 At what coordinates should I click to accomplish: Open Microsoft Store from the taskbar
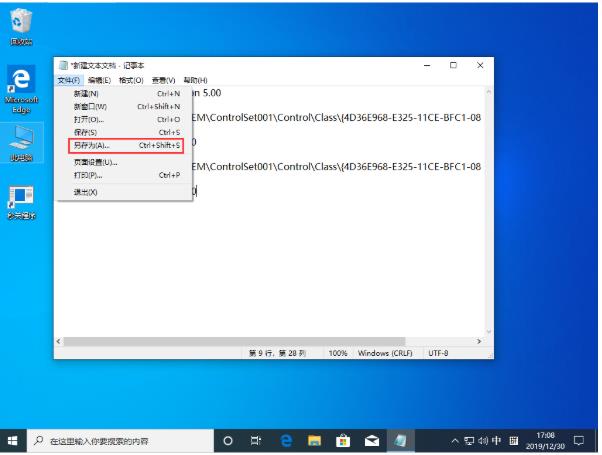(343, 441)
